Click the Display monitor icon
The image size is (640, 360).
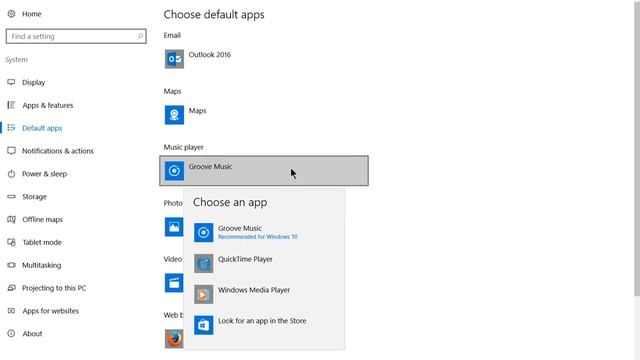coord(11,82)
